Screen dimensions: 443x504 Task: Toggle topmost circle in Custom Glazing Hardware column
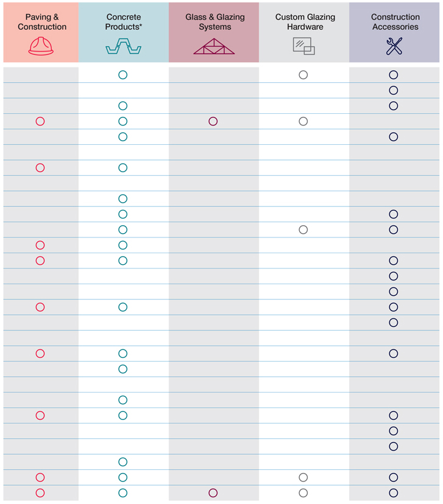pos(303,75)
